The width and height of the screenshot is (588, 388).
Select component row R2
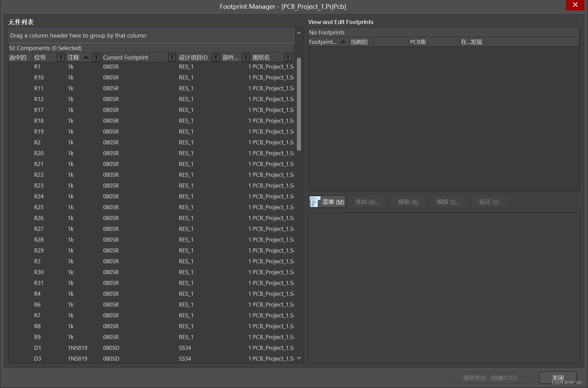coord(151,142)
